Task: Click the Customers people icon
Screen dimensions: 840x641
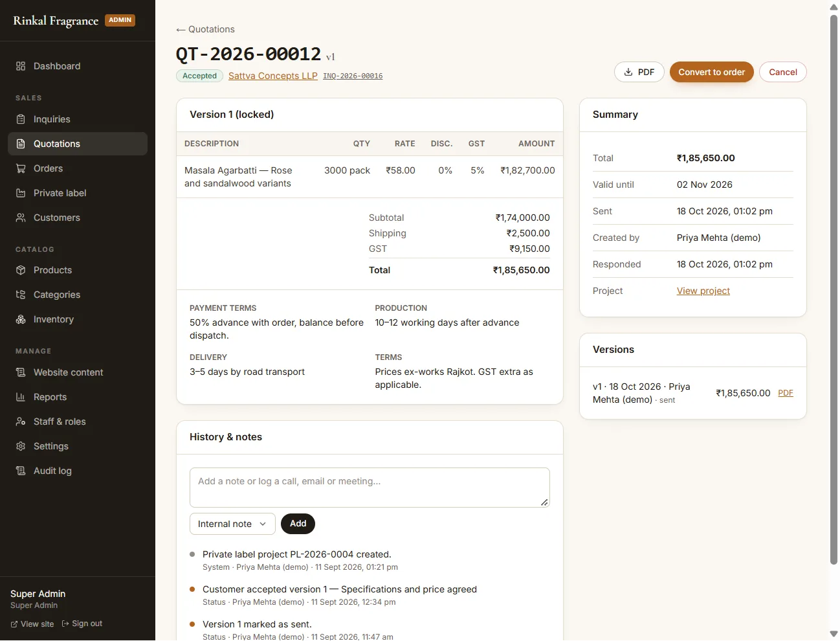Action: pos(21,218)
